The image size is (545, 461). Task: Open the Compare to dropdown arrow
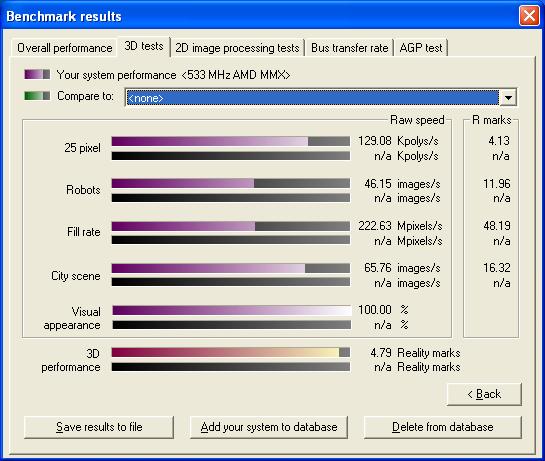pos(508,98)
